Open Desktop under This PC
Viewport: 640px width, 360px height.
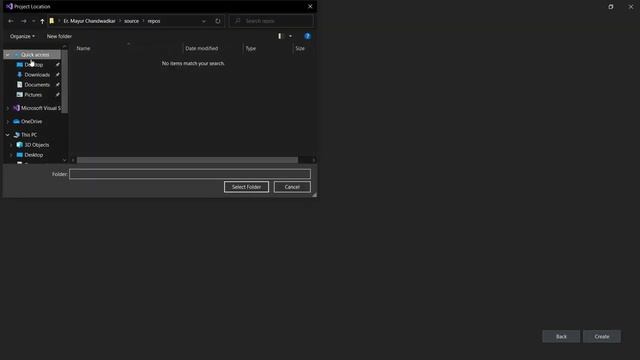(x=33, y=155)
